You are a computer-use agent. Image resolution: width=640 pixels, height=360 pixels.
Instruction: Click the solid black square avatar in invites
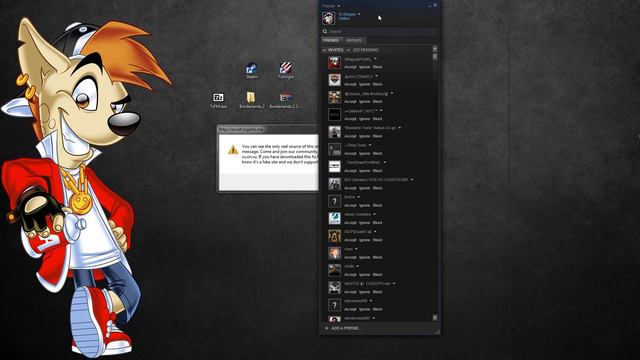[334, 115]
